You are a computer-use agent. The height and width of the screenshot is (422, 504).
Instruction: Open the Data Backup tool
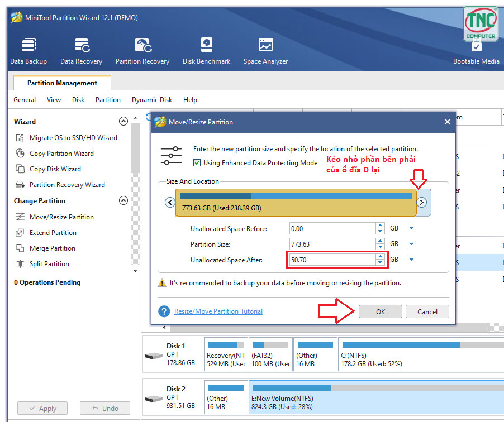(x=28, y=51)
